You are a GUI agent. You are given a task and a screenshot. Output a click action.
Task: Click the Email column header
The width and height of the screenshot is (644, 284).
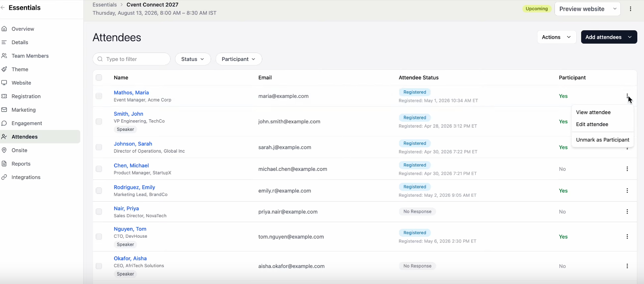point(265,77)
